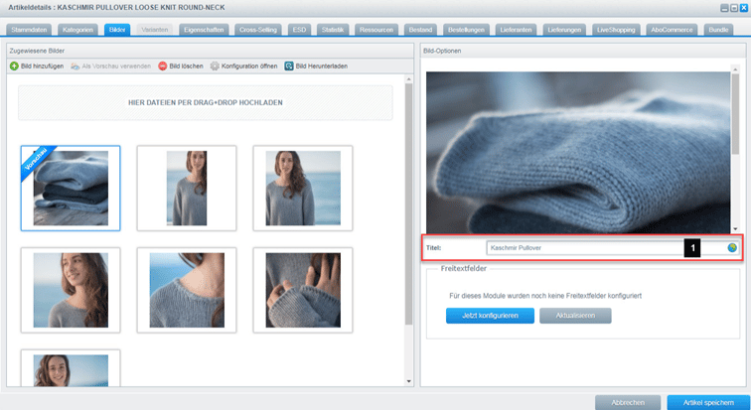Cancel with the 'Abbrechen' button
The width and height of the screenshot is (751, 410).
click(627, 400)
